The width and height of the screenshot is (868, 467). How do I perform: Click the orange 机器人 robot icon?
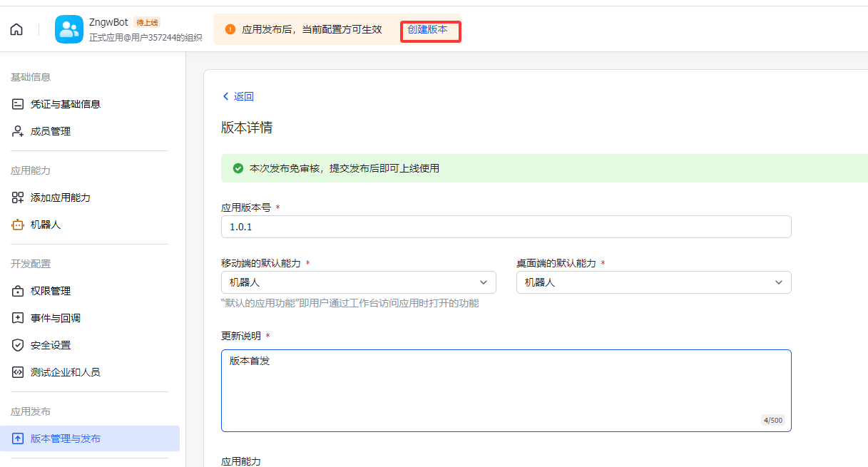click(x=18, y=225)
